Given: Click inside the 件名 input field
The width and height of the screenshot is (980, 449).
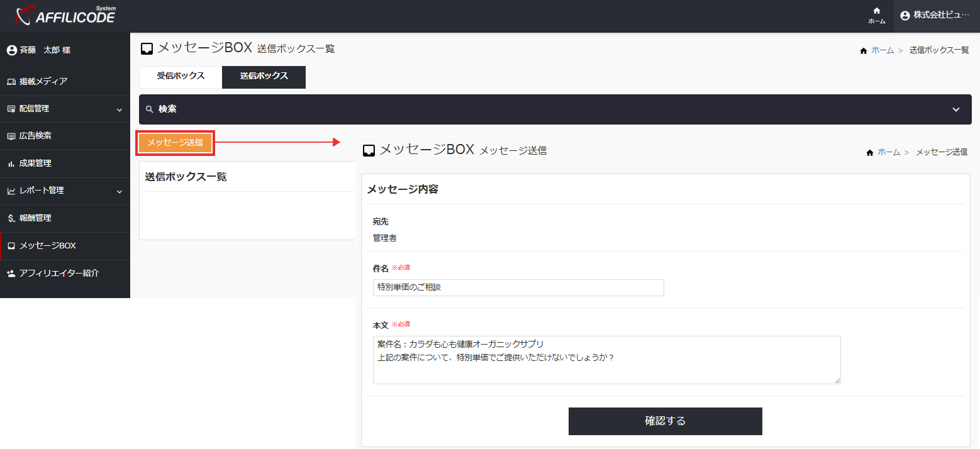Looking at the screenshot, I should point(518,287).
